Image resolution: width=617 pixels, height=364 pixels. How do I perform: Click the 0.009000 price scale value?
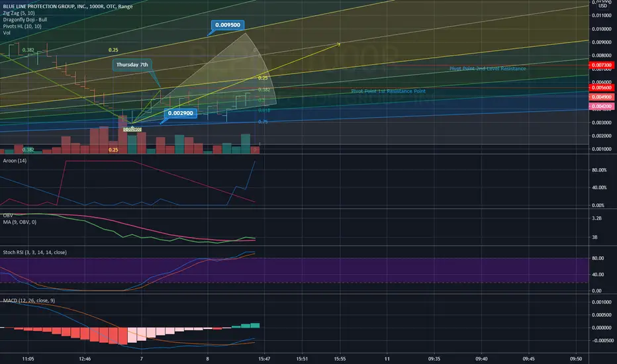pyautogui.click(x=602, y=42)
